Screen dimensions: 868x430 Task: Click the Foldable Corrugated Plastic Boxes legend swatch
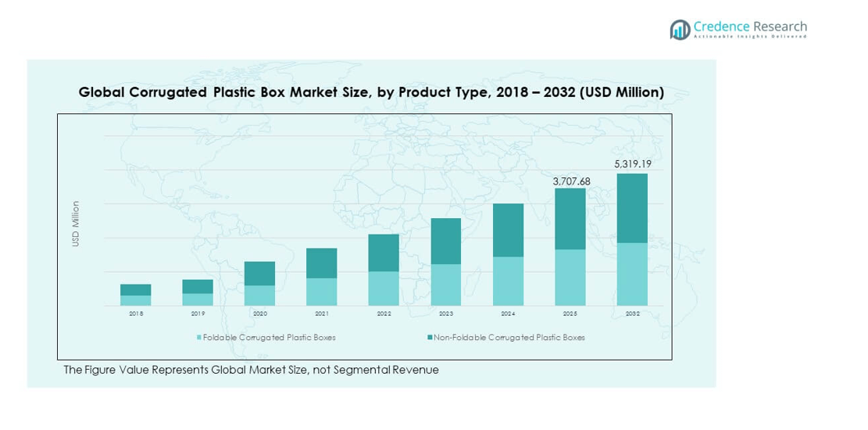(x=199, y=338)
